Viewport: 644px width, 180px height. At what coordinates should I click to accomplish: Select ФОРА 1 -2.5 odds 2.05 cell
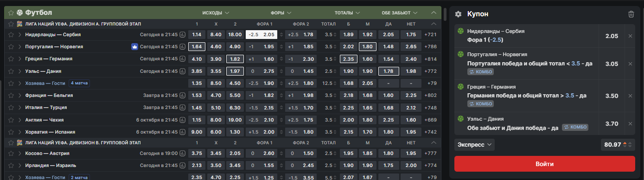click(x=261, y=34)
